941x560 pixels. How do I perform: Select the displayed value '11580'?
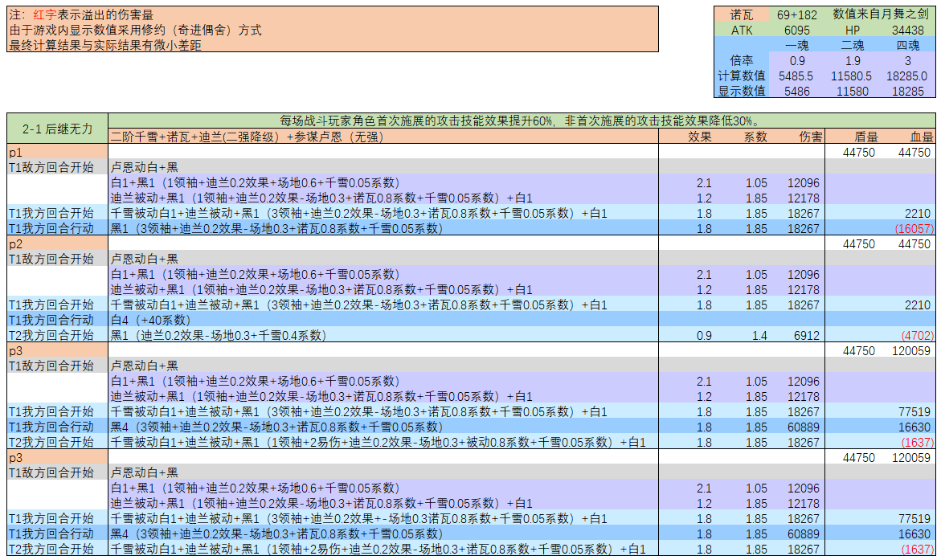[852, 92]
